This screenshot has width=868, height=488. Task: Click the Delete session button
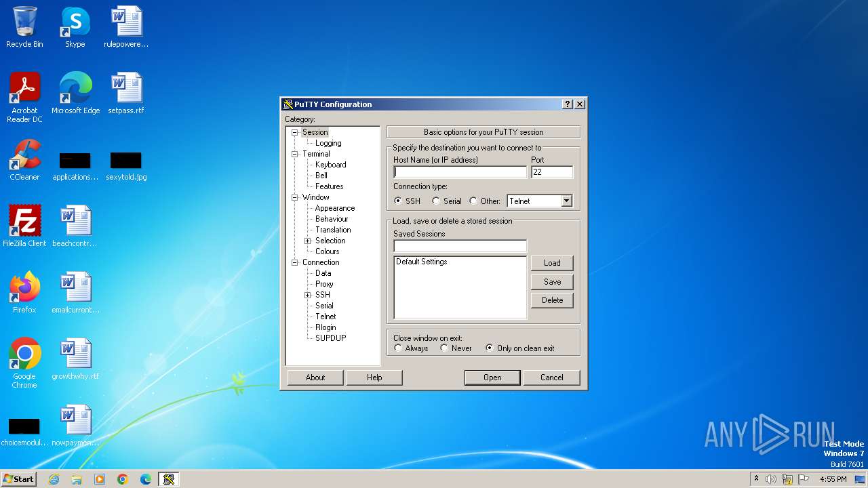pos(552,300)
